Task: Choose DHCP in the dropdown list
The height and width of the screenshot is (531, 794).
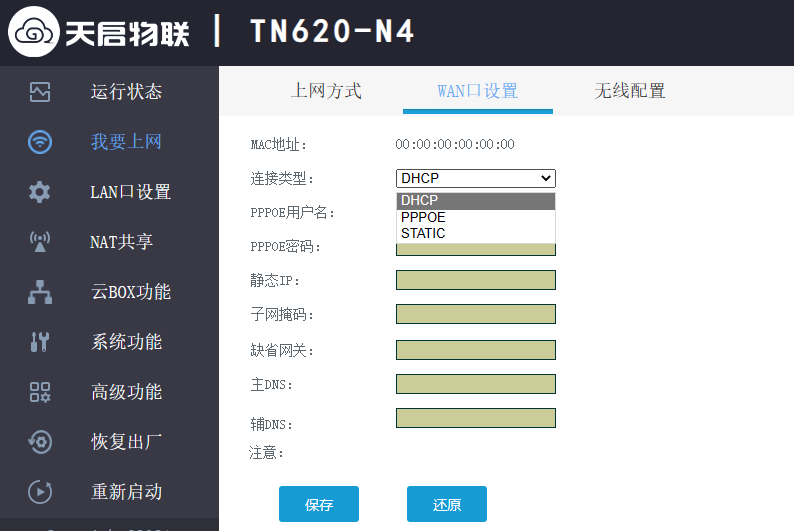Action: point(475,200)
